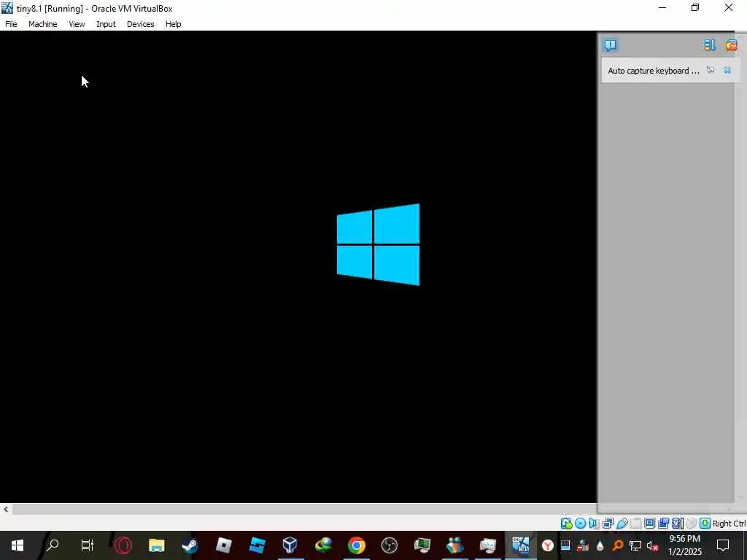
Task: Open Roblox Player from taskbar
Action: 223,545
